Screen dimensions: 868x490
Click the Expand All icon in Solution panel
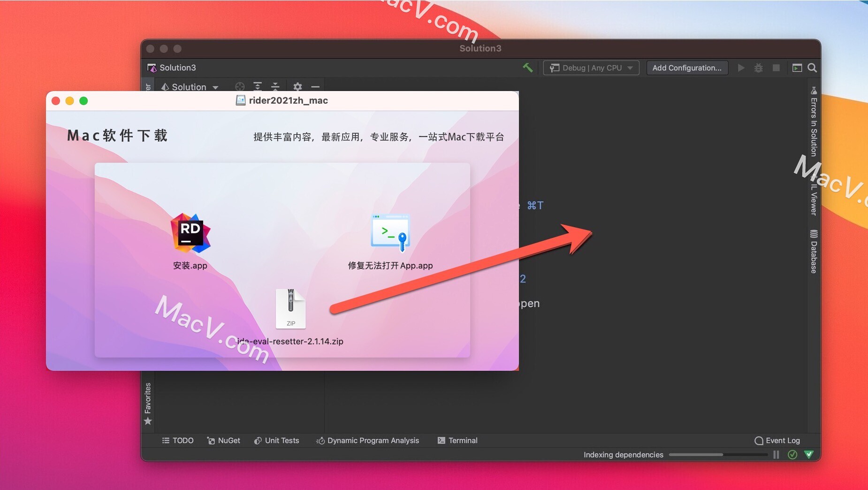point(258,86)
